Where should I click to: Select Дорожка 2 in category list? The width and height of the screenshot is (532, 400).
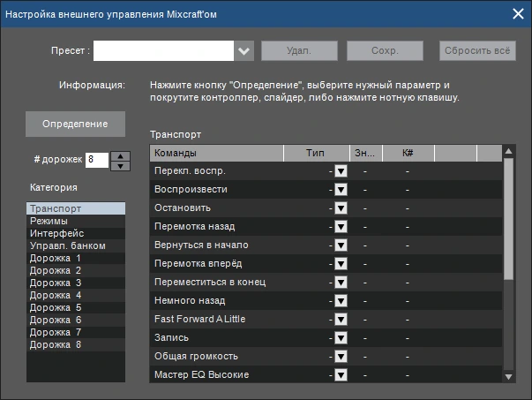[x=76, y=270]
